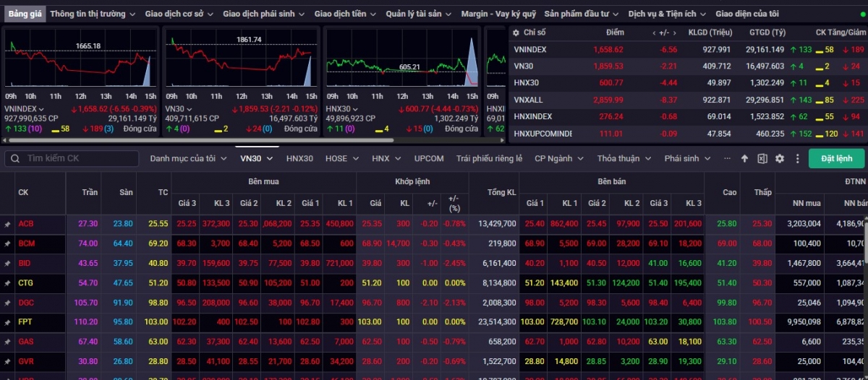Viewport: 868px width, 380px height.
Task: Click the gear icon beside Chỉ số
Action: 515,33
